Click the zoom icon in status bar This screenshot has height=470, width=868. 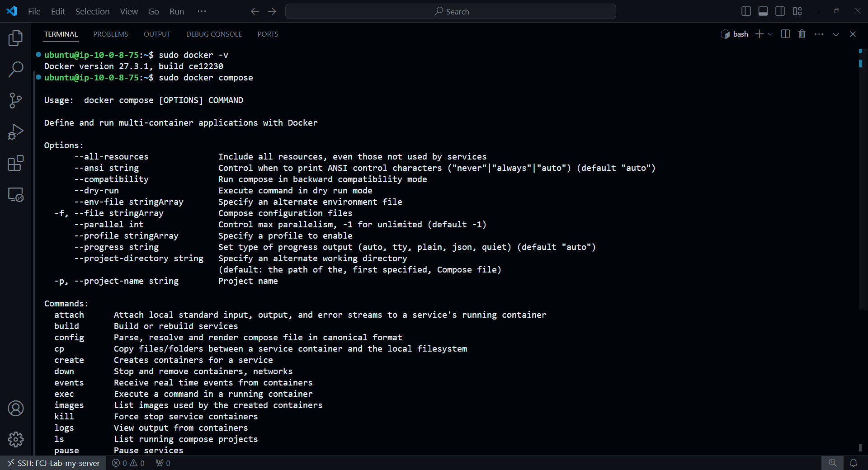(832, 463)
